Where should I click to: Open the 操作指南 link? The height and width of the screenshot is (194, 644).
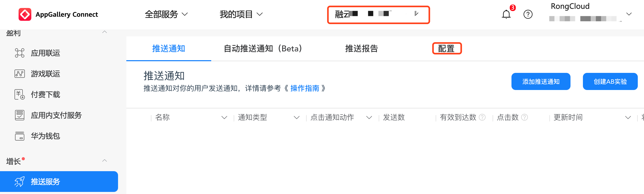[x=305, y=88]
